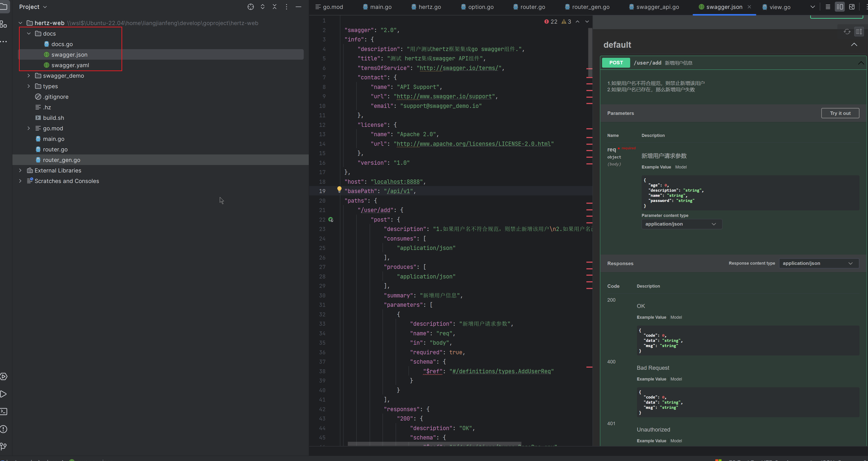This screenshot has width=868, height=461.
Task: Expand the swagger_demo folder
Action: (x=29, y=76)
